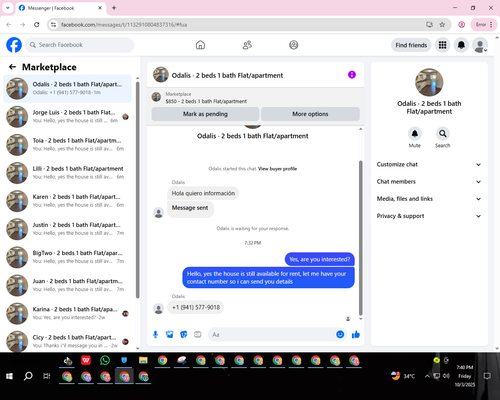Screen dimensions: 500x400
Task: Open Toia conversation
Action: [x=67, y=145]
